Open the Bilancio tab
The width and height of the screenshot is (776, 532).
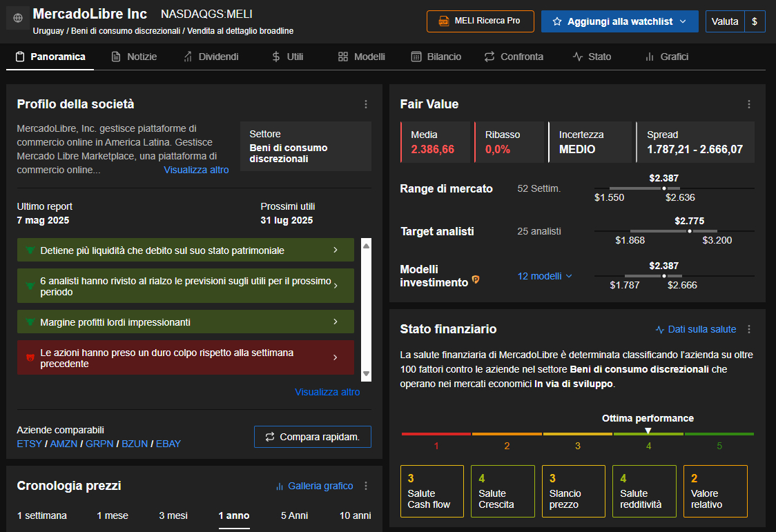436,57
